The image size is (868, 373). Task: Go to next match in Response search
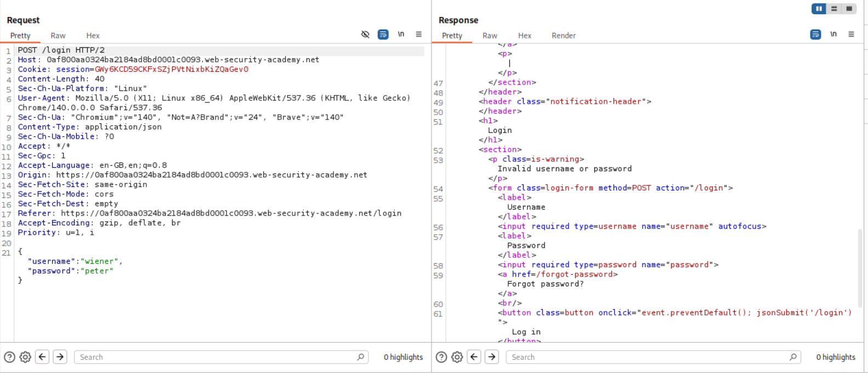pyautogui.click(x=492, y=357)
